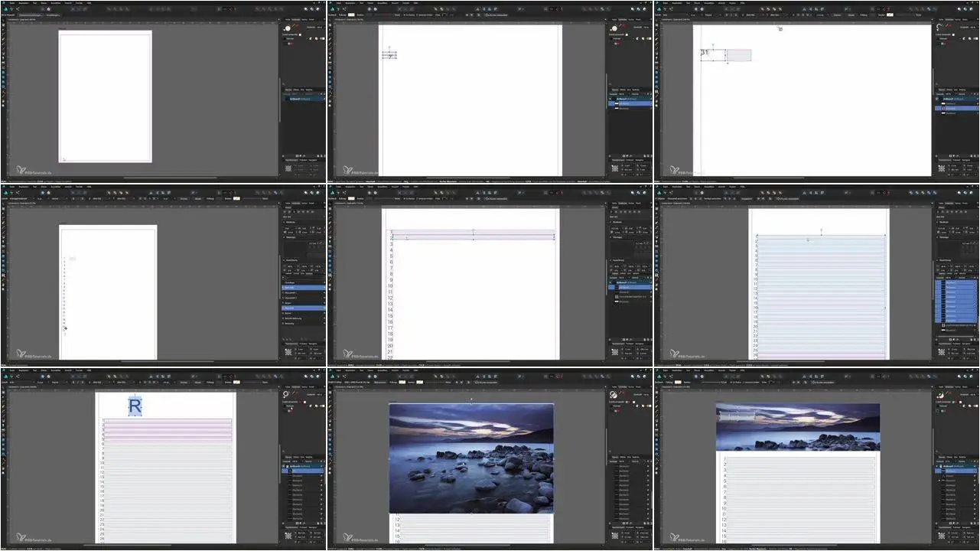Switch to Export persona icon in the empty-page frame
This screenshot has height=551, width=980.
[x=19, y=9]
